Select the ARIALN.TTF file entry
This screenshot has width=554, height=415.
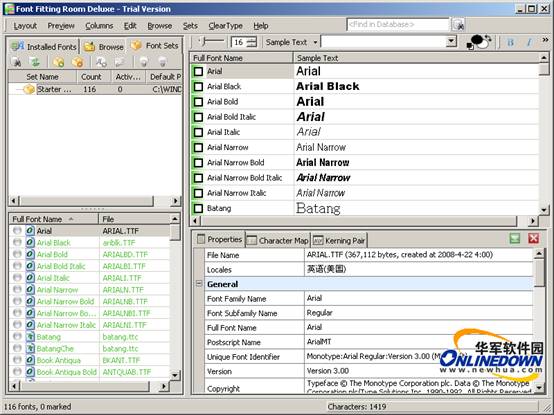pyautogui.click(x=123, y=290)
